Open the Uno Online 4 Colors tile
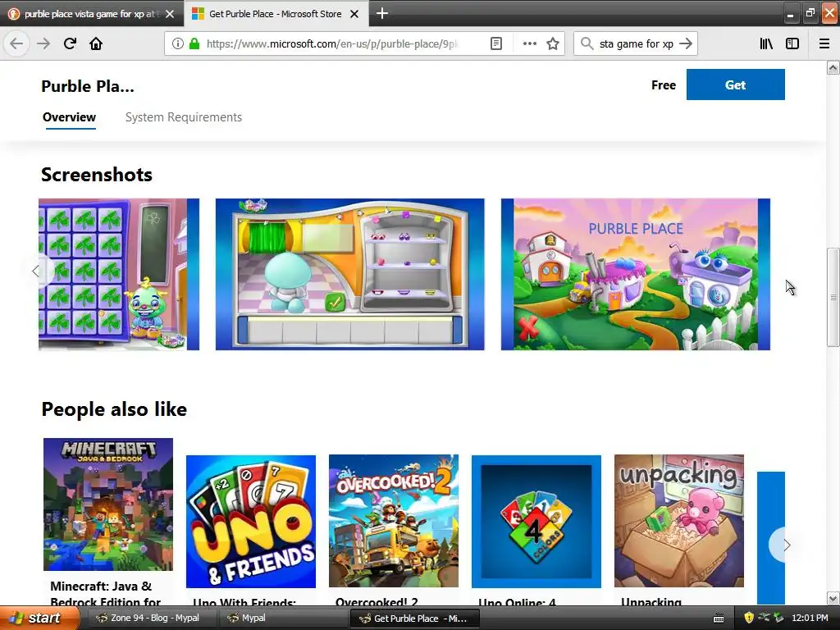The image size is (840, 630). click(x=536, y=521)
